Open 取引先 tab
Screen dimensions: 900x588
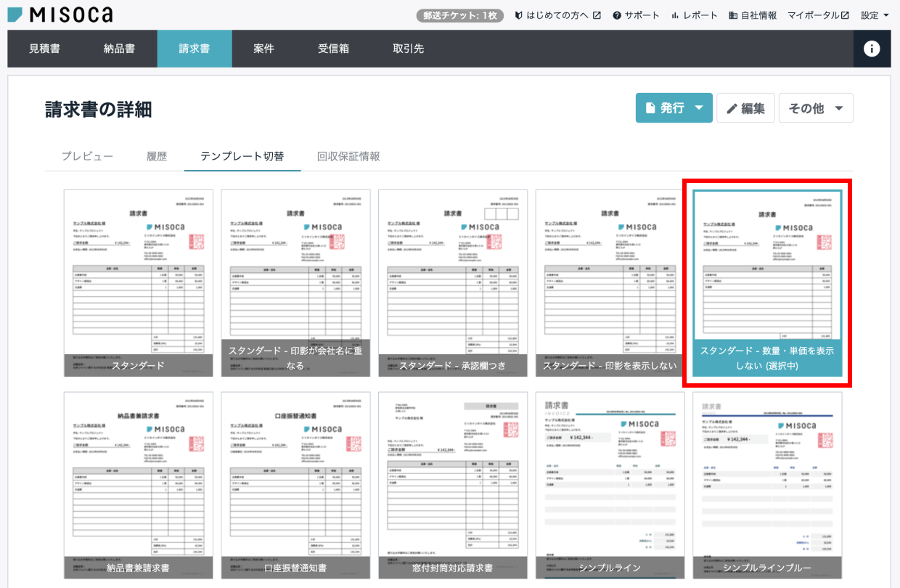pos(409,49)
